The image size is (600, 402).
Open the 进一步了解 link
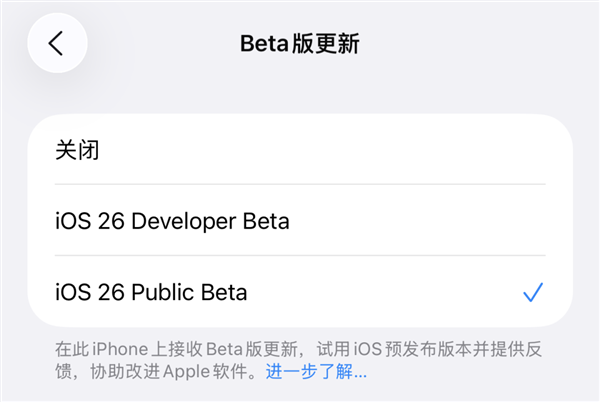click(316, 373)
